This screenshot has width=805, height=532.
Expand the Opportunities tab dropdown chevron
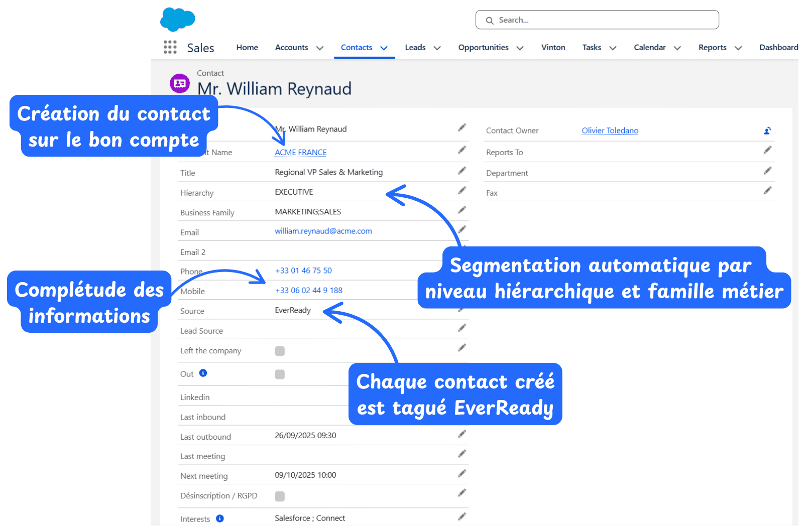[x=520, y=48]
